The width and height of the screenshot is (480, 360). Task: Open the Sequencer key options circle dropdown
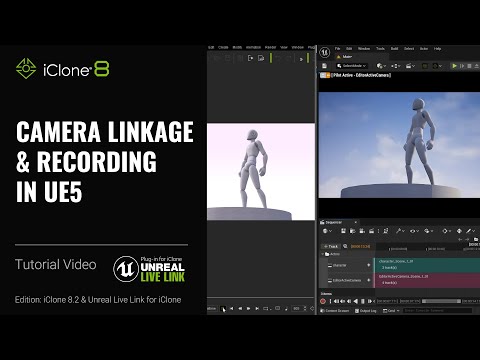point(446,231)
